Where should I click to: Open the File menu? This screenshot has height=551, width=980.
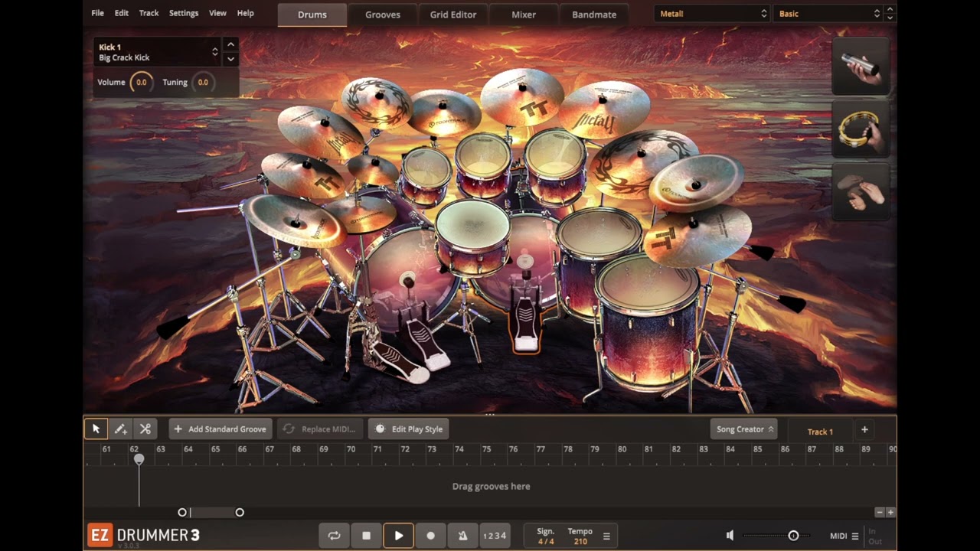[x=98, y=13]
